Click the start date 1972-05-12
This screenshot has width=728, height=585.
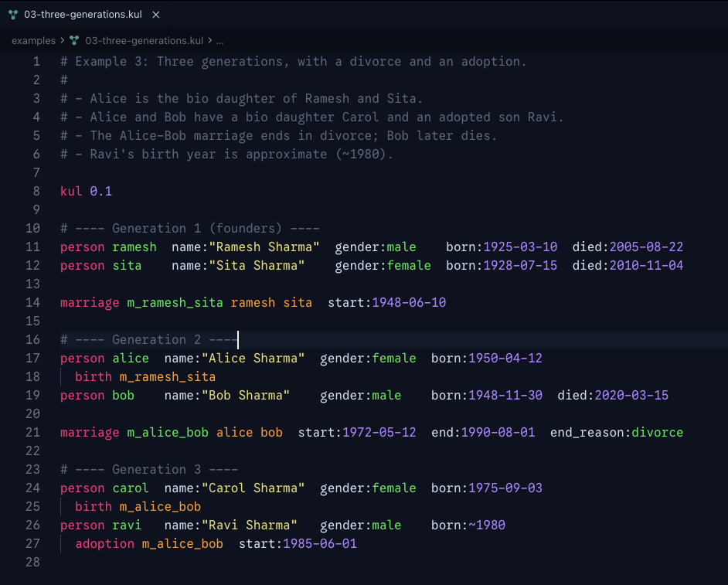379,433
